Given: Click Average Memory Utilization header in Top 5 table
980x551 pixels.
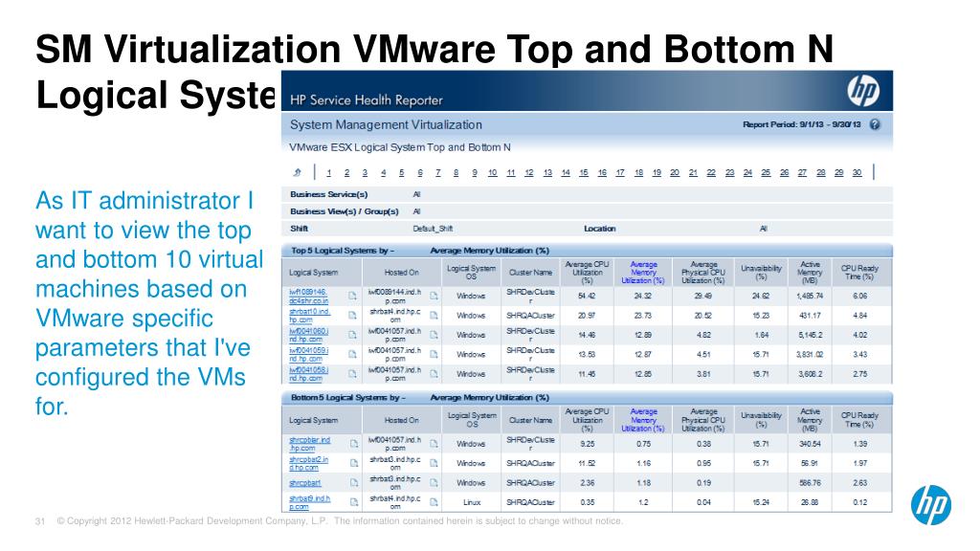Looking at the screenshot, I should [x=642, y=273].
